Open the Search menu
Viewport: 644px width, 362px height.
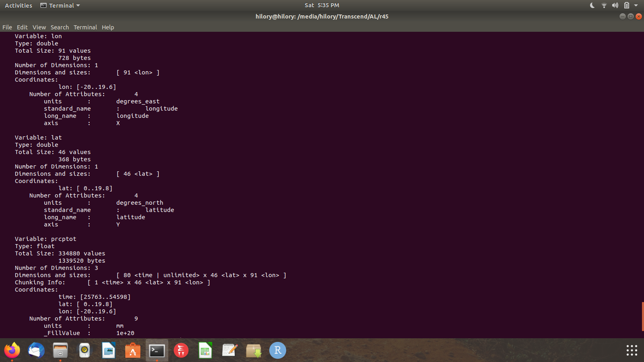[60, 27]
